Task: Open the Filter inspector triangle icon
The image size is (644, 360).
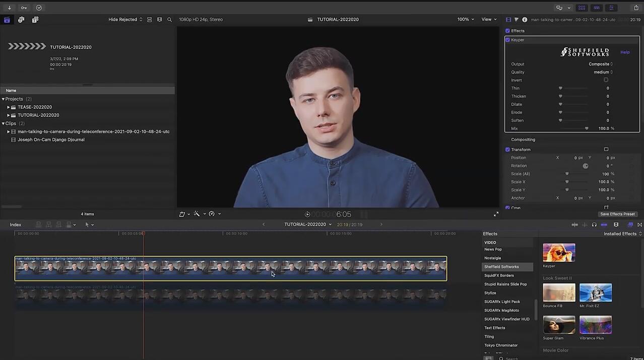Action: pos(516,20)
